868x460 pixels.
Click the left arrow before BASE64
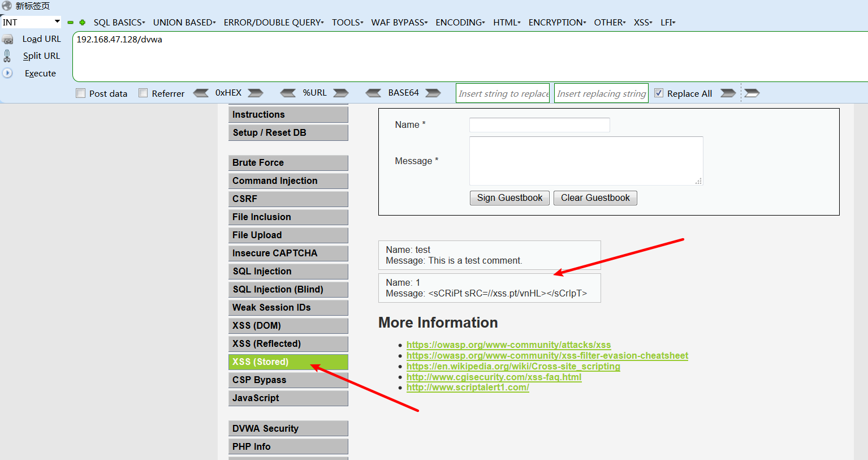pos(373,93)
